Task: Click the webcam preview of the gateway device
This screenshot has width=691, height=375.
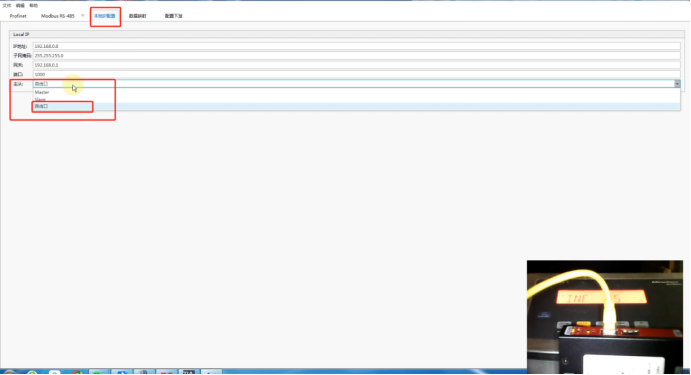Action: point(605,317)
